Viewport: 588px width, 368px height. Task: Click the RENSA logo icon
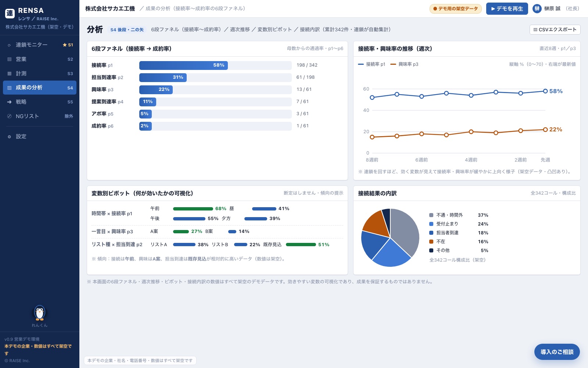[x=10, y=14]
